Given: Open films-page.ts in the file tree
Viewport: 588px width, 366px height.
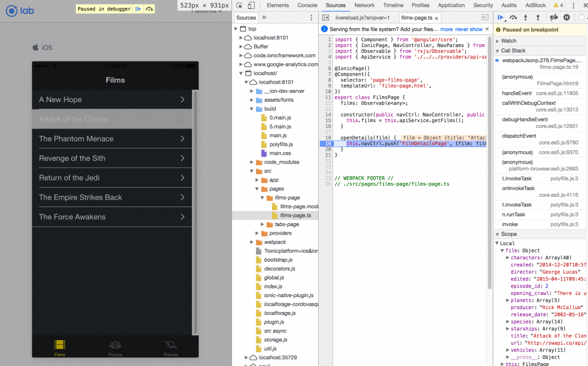Looking at the screenshot, I should coord(295,215).
